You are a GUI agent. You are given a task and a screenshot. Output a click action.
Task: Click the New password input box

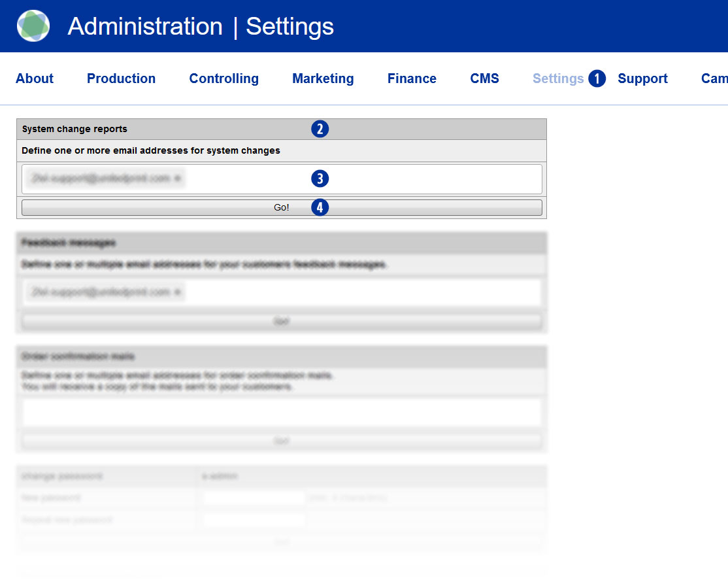254,498
